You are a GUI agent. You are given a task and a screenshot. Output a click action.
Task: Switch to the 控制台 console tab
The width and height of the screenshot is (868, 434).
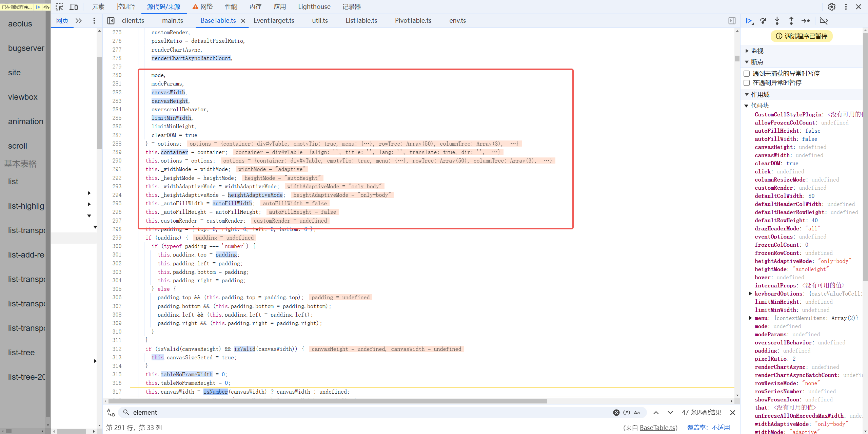point(125,7)
